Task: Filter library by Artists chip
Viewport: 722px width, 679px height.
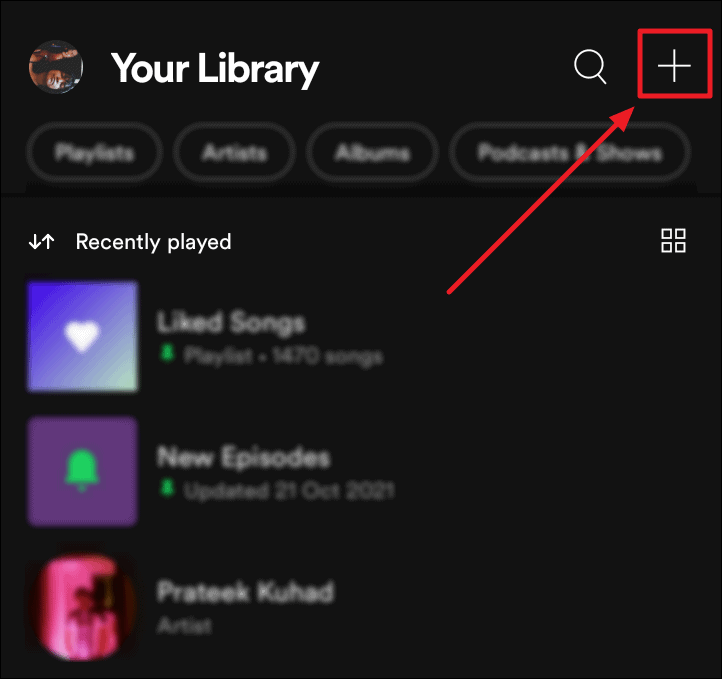Action: pyautogui.click(x=234, y=152)
